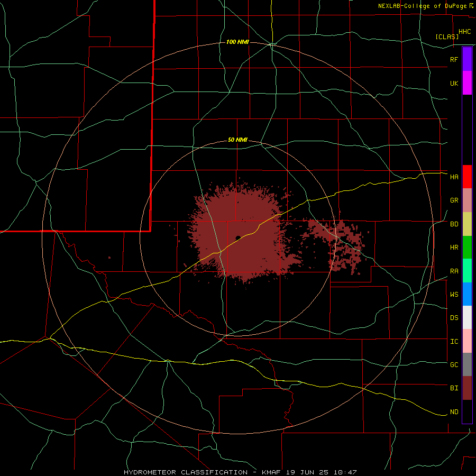This screenshot has height=476, width=476.
Task: Click the '[CLAS]' units label
Action: point(447,36)
